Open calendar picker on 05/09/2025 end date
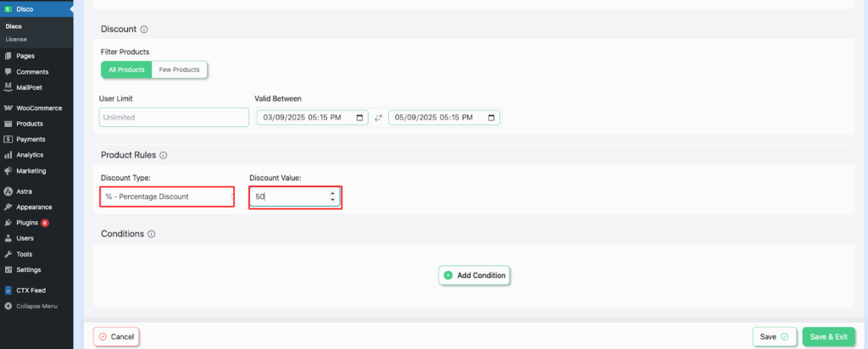 point(491,118)
